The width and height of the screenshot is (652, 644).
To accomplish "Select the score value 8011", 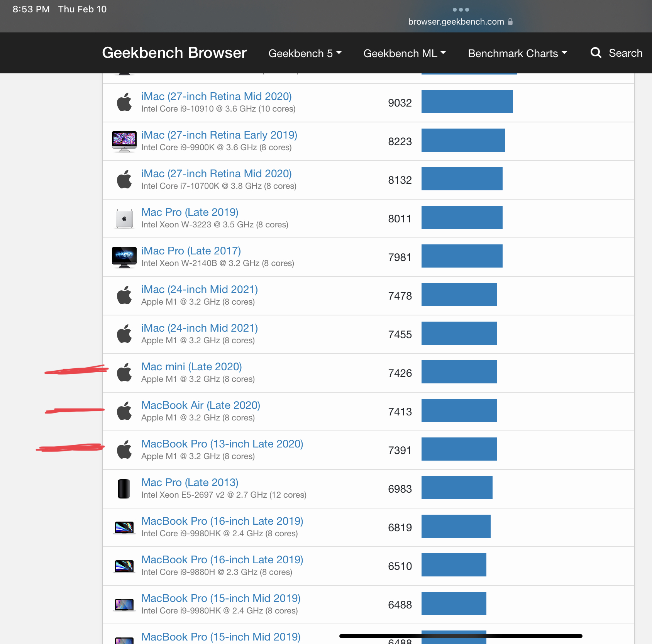I will point(400,219).
